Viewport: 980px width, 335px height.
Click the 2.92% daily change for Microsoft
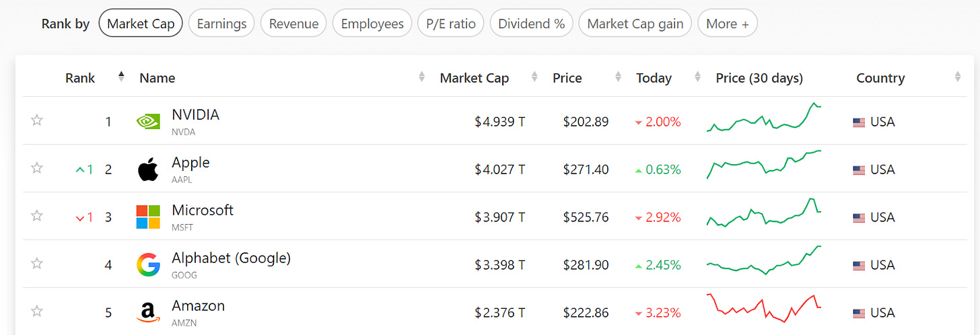pyautogui.click(x=658, y=217)
